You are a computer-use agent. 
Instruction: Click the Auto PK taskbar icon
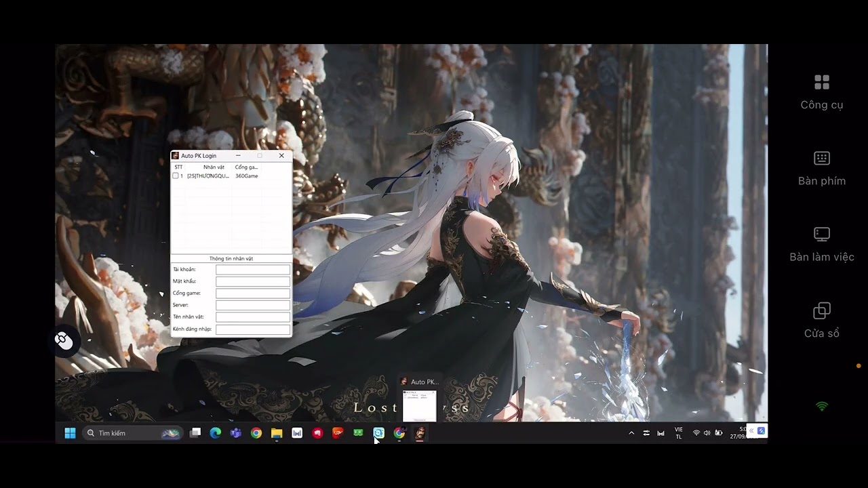(x=420, y=433)
